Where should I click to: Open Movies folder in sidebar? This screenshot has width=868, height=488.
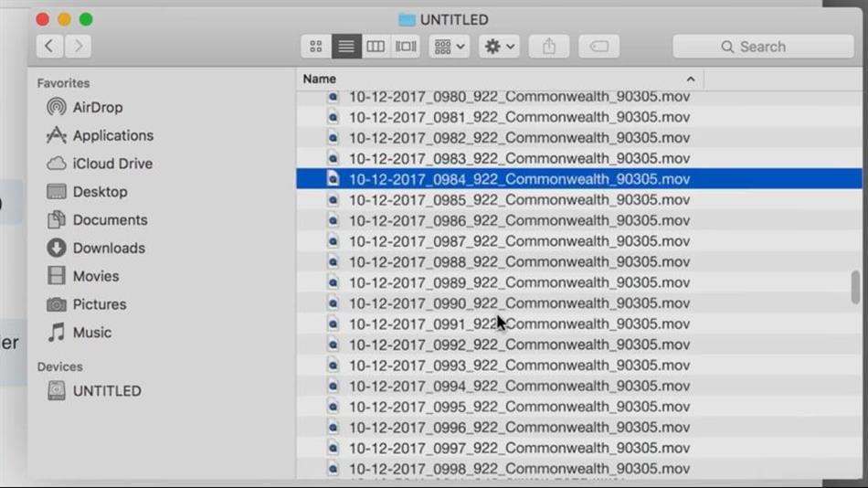tap(95, 277)
